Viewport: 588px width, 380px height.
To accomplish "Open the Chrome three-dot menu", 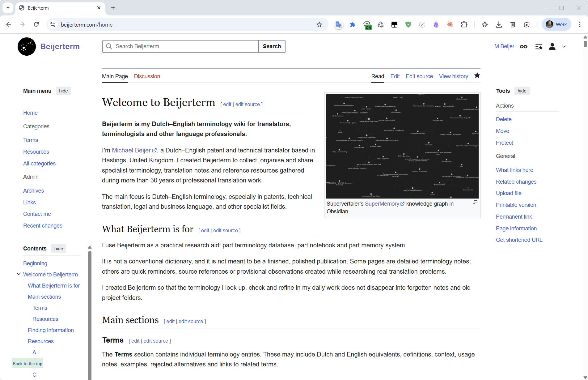I will point(580,24).
